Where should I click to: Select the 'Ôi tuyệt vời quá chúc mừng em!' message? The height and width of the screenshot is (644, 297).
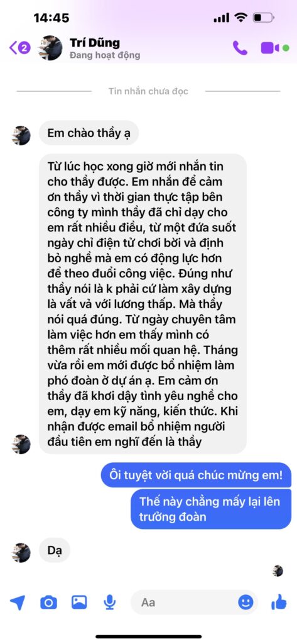pos(196,475)
